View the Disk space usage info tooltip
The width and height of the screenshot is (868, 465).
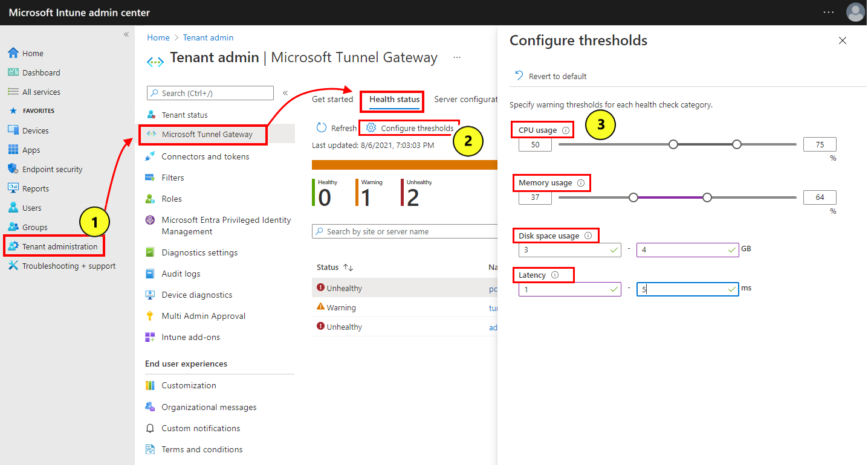[589, 235]
